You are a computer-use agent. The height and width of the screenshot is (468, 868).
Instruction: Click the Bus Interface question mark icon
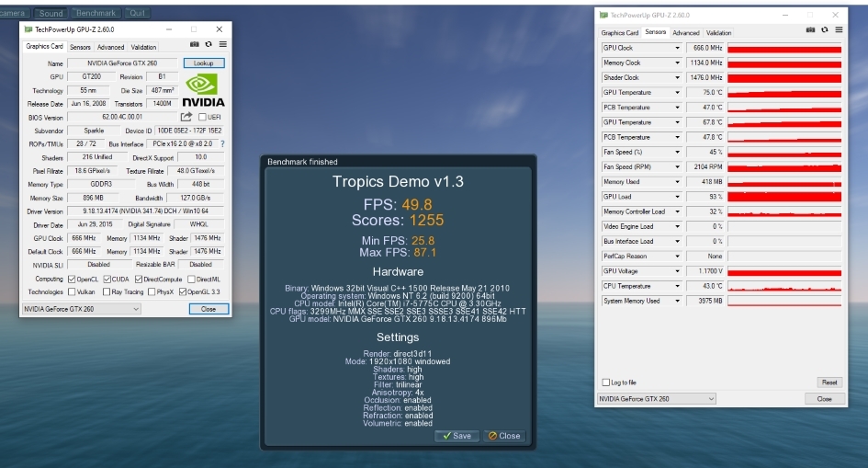(222, 144)
